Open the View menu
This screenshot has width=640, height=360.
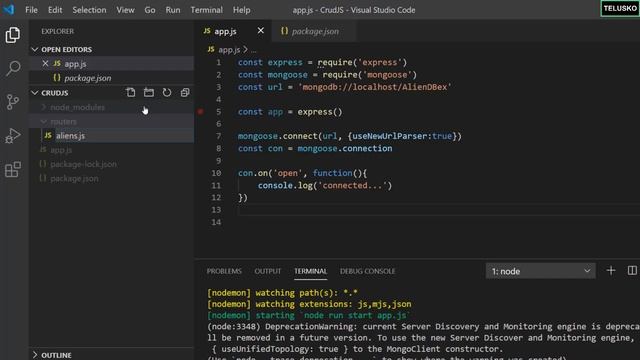coord(125,10)
